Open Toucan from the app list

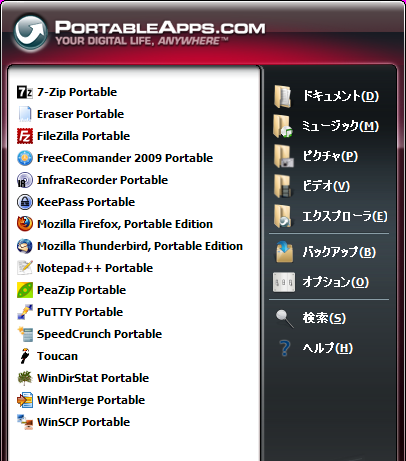pyautogui.click(x=57, y=356)
